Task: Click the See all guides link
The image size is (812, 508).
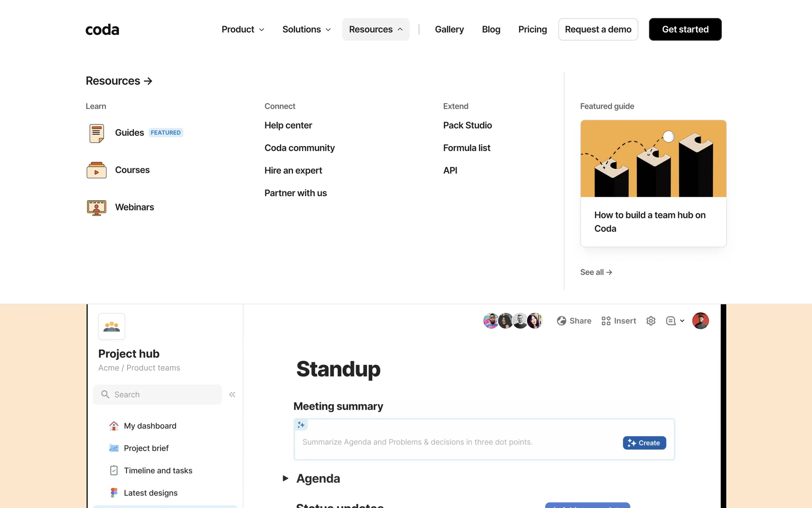Action: tap(596, 272)
